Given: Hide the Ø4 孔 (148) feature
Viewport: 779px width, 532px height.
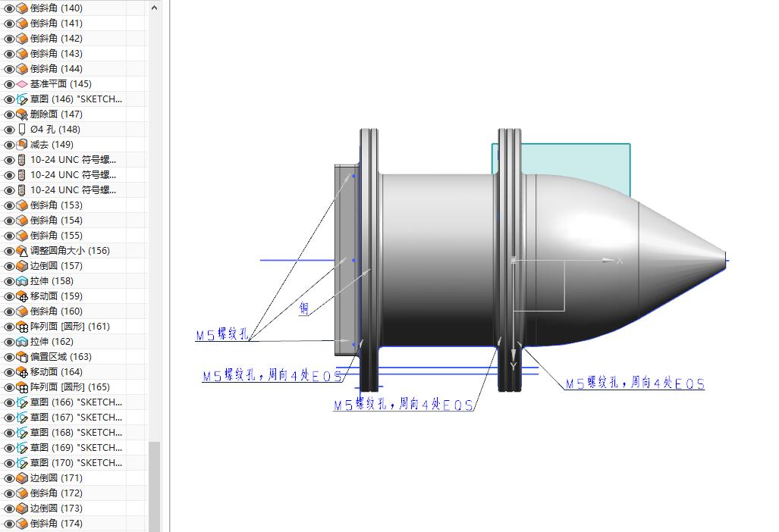Looking at the screenshot, I should pos(9,130).
